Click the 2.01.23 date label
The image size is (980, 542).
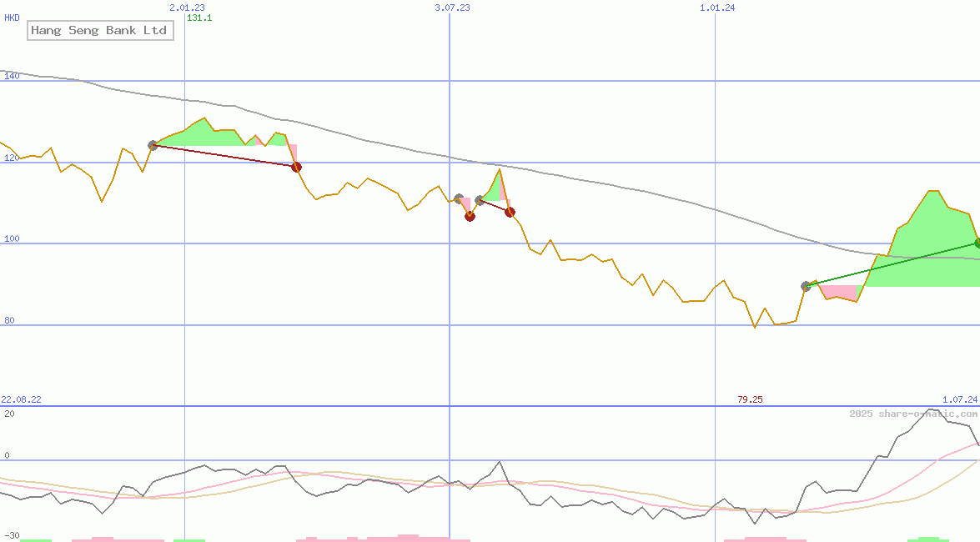point(187,8)
